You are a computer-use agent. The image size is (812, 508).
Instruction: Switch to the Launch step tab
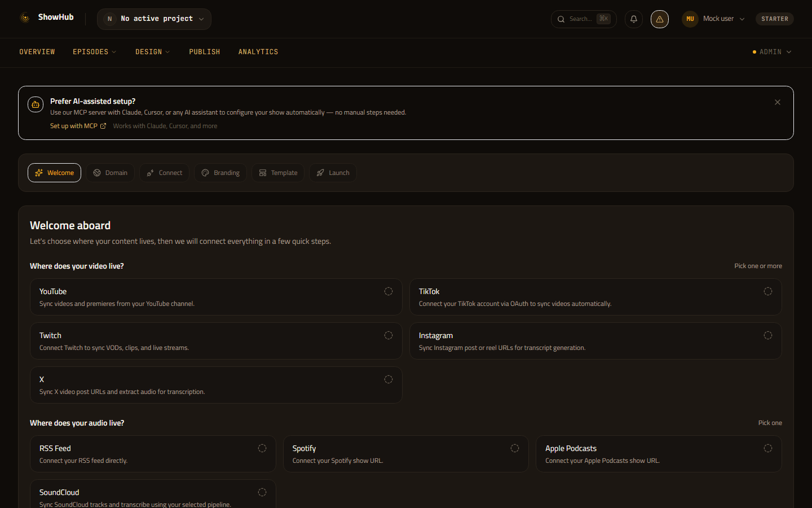point(333,173)
